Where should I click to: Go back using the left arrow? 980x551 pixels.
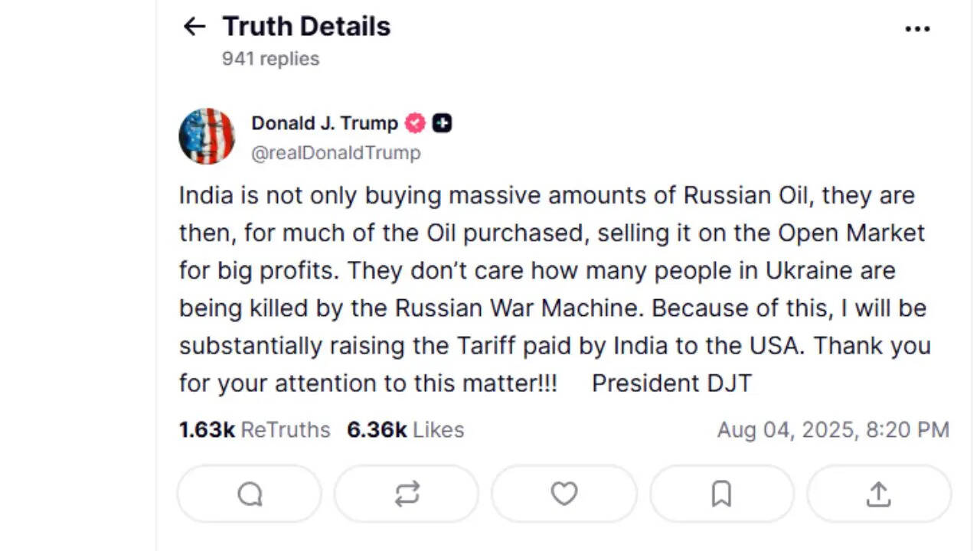[x=194, y=28]
